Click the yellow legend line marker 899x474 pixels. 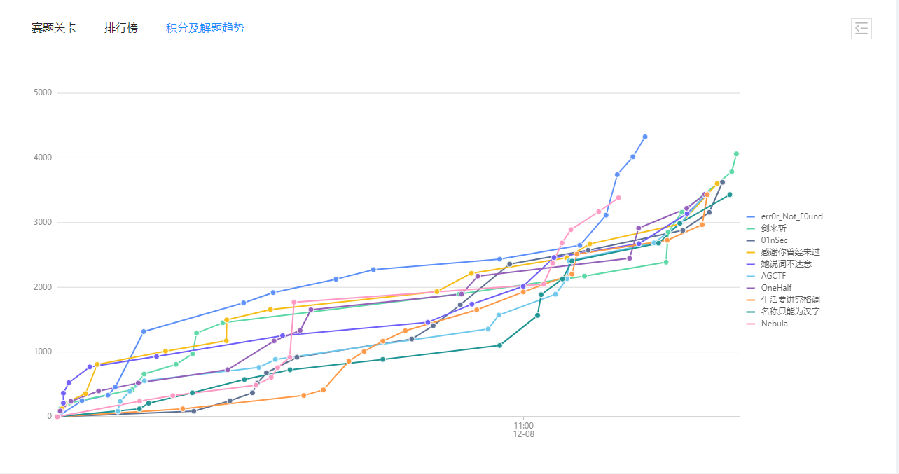coord(752,252)
